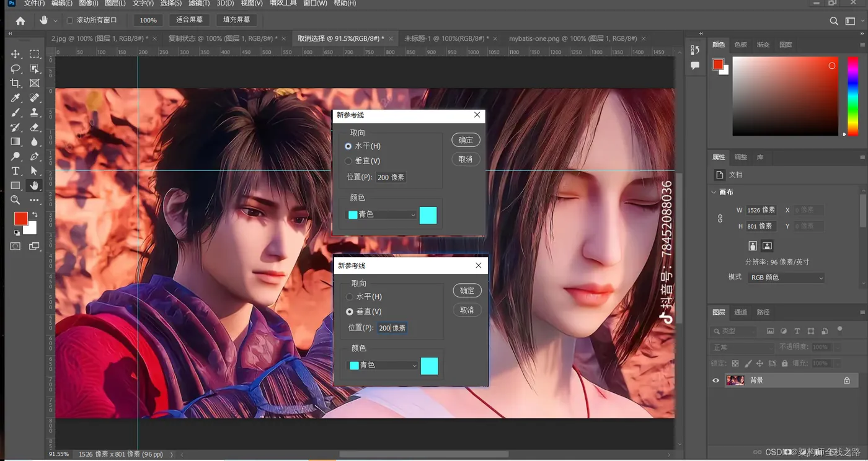868x461 pixels.
Task: Toggle layer filtering switch
Action: coord(840,330)
